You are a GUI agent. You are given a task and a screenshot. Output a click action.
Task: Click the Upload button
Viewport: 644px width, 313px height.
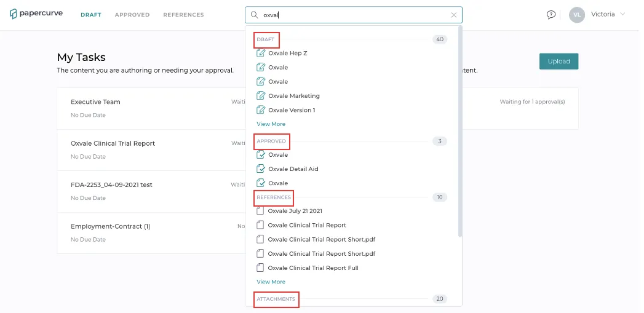[559, 61]
